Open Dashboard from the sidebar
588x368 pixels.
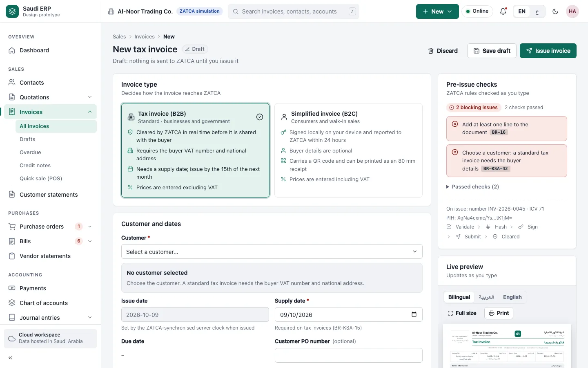tap(50, 50)
